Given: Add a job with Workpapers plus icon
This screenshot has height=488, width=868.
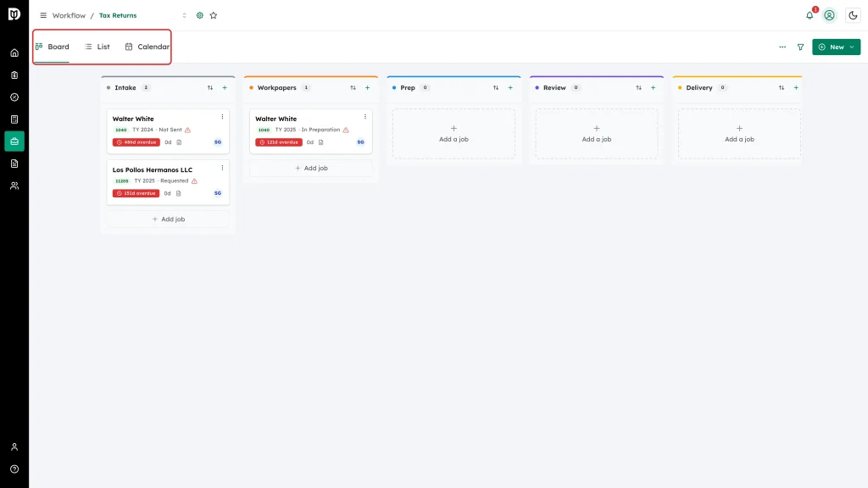Looking at the screenshot, I should coord(368,87).
